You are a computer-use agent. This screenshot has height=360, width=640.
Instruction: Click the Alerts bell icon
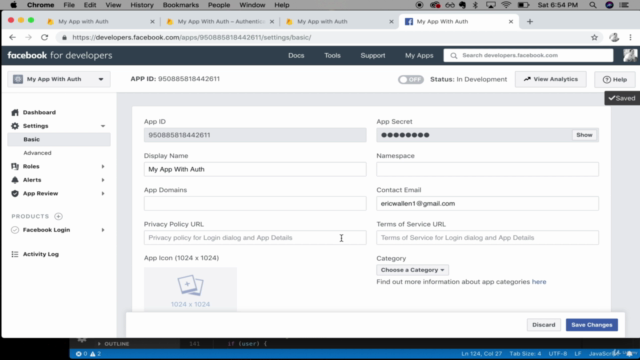pos(15,180)
